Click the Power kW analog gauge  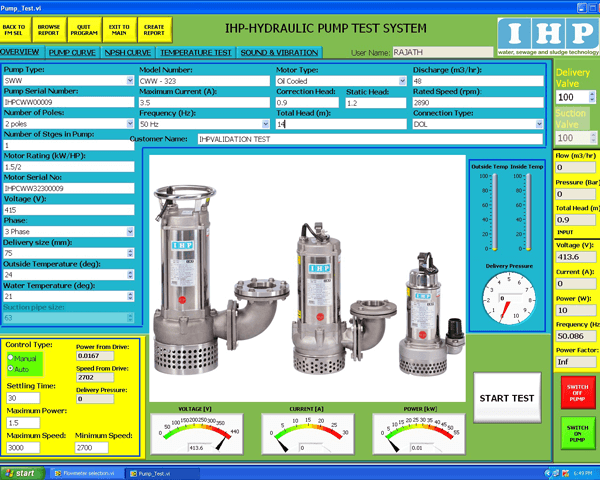click(x=416, y=432)
